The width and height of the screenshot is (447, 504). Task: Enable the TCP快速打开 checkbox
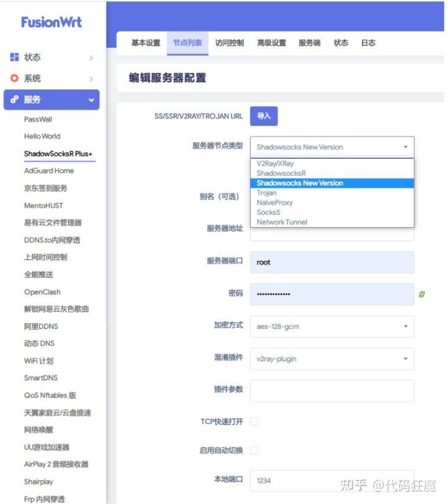254,421
